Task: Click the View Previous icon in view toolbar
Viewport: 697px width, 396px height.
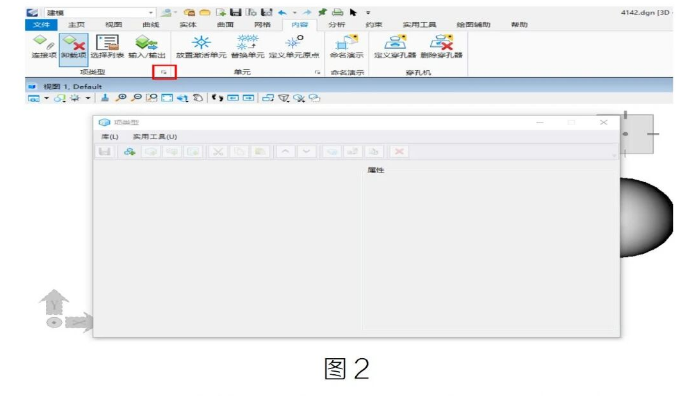Action: tap(233, 98)
